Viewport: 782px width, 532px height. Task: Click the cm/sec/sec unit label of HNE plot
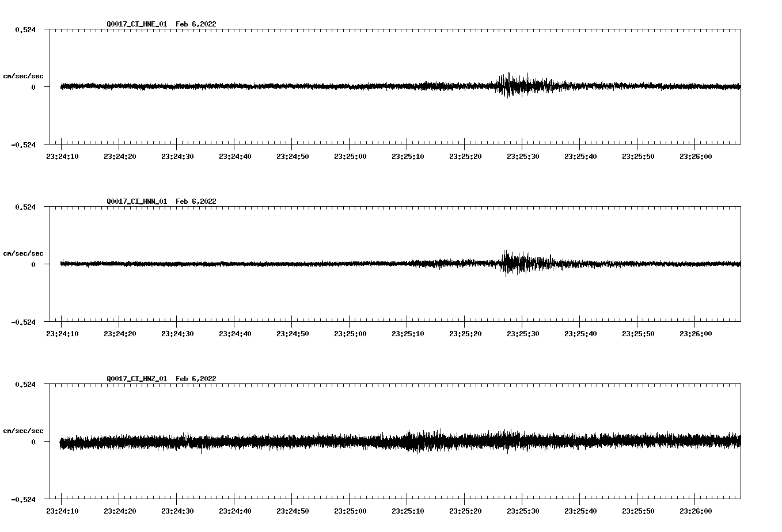point(24,76)
